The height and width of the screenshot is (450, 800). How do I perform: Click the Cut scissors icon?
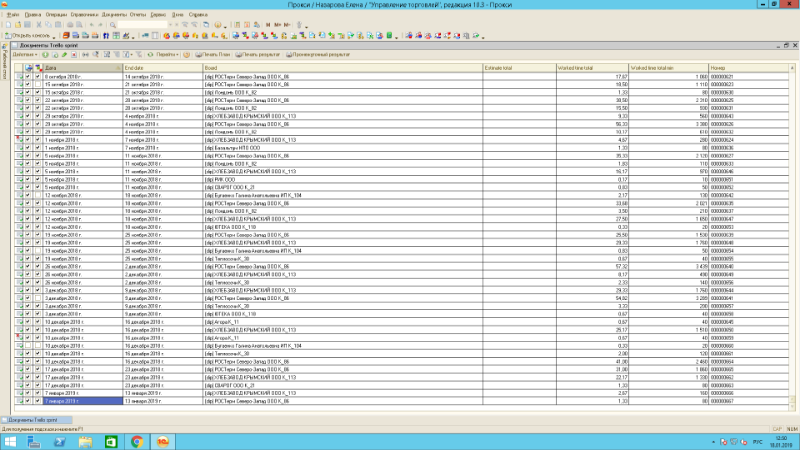41,24
